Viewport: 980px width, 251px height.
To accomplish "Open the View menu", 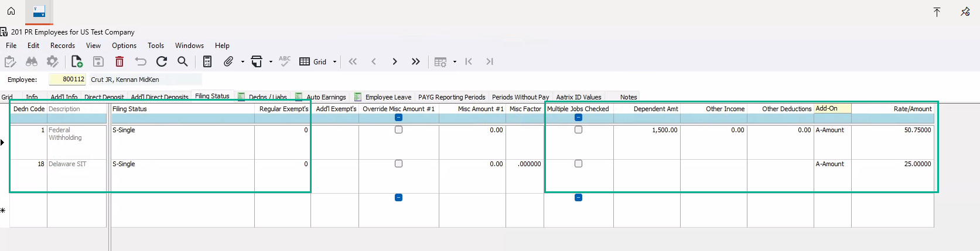I will coord(93,46).
